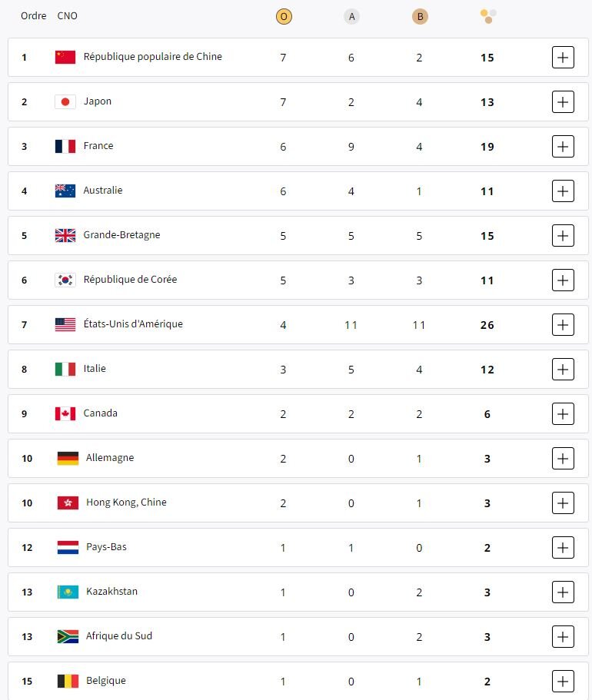Click the Japan flag icon
Viewport: 592px width, 700px height.
coord(65,101)
